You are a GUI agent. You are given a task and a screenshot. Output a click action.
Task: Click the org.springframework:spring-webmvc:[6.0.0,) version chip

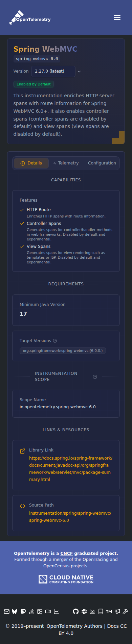[63, 351]
